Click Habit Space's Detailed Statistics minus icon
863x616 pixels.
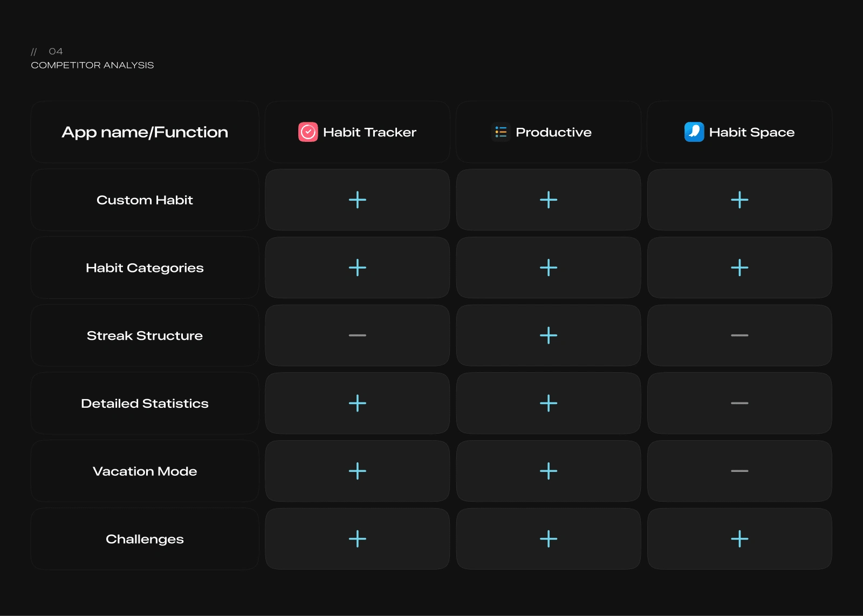click(739, 403)
